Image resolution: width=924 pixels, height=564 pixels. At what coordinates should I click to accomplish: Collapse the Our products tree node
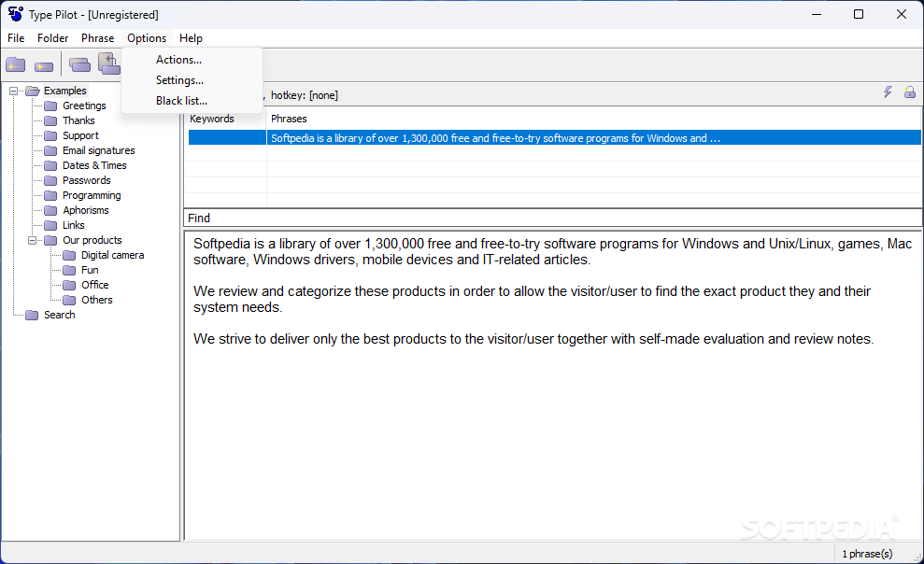[x=33, y=240]
